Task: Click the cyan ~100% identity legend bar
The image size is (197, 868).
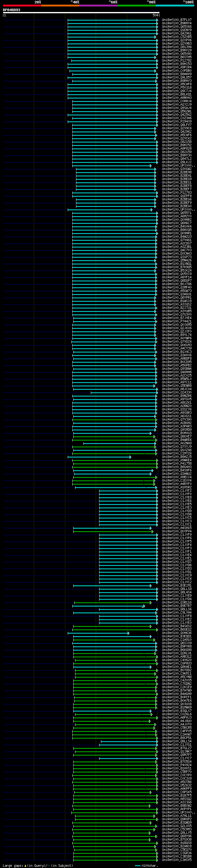Action: [175, 6]
